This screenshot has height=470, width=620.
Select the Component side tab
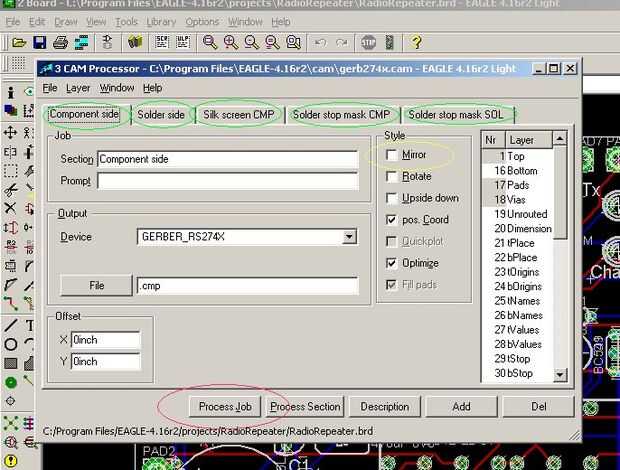(x=84, y=114)
